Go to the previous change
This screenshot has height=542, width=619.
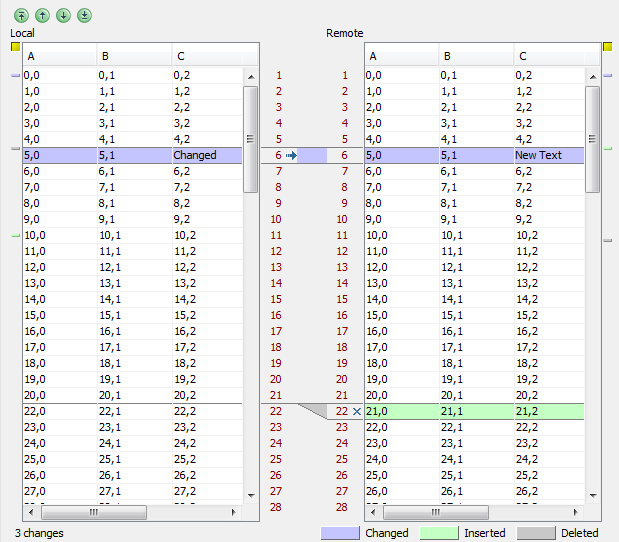pyautogui.click(x=42, y=15)
